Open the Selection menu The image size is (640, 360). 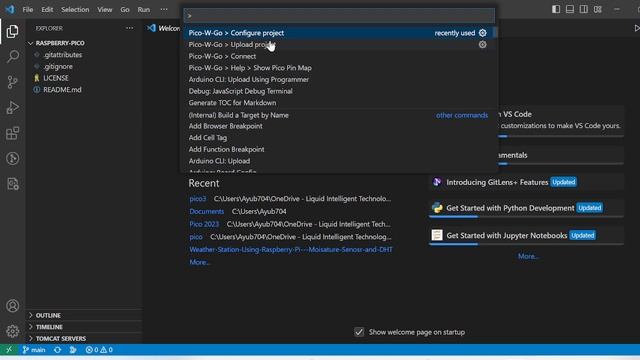click(x=75, y=9)
